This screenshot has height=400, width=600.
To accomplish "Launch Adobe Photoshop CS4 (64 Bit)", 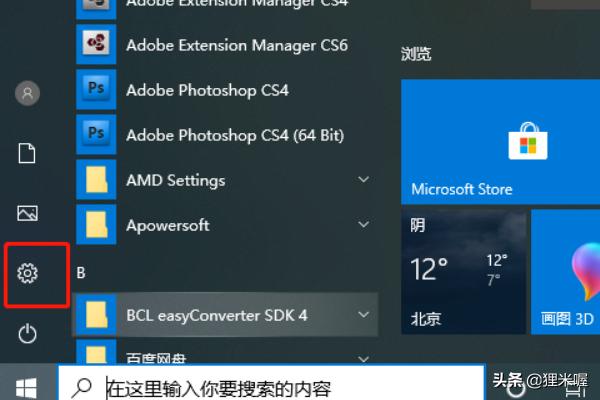I will (234, 135).
